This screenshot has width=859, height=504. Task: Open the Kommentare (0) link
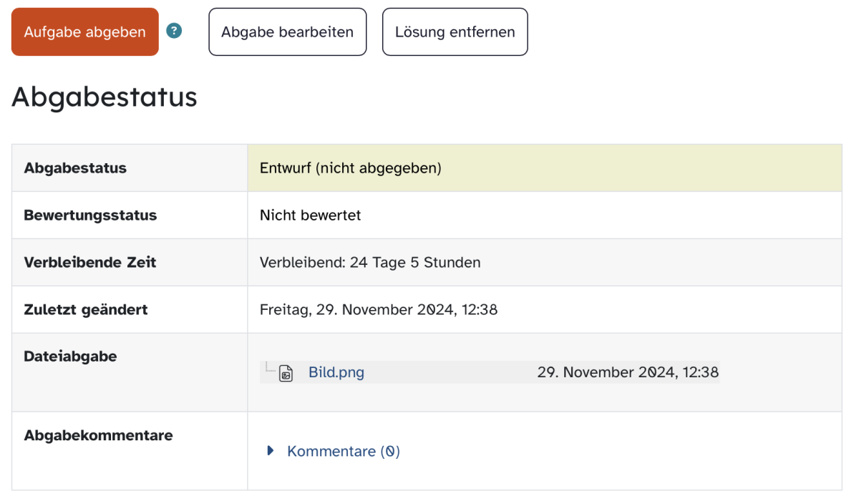[344, 451]
